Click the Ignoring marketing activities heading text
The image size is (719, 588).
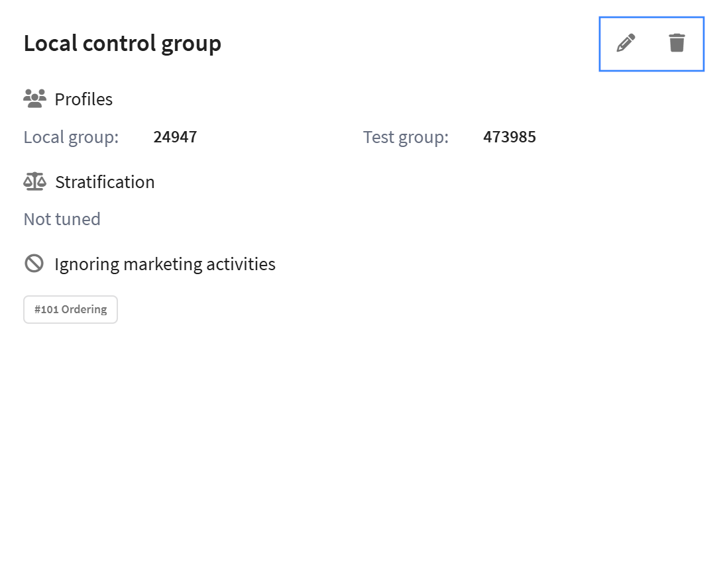164,264
